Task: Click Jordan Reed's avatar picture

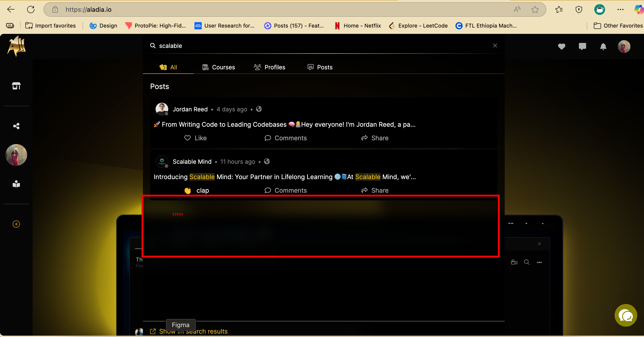Action: click(162, 109)
